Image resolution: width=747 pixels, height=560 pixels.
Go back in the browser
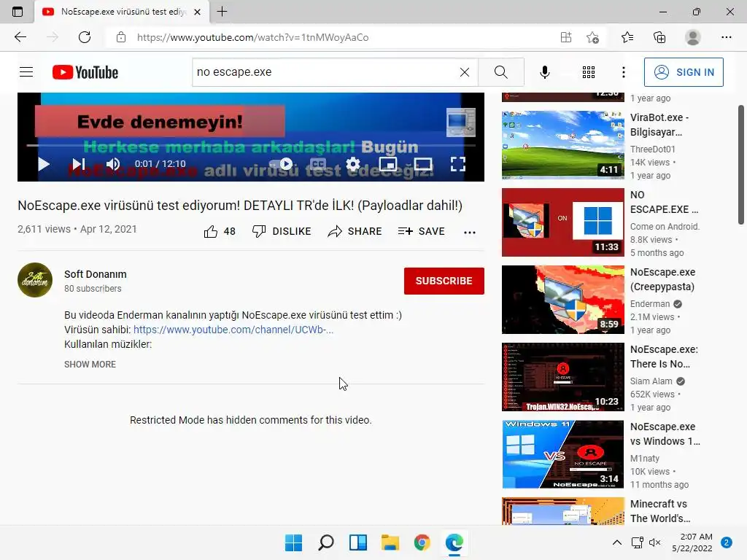[x=20, y=37]
